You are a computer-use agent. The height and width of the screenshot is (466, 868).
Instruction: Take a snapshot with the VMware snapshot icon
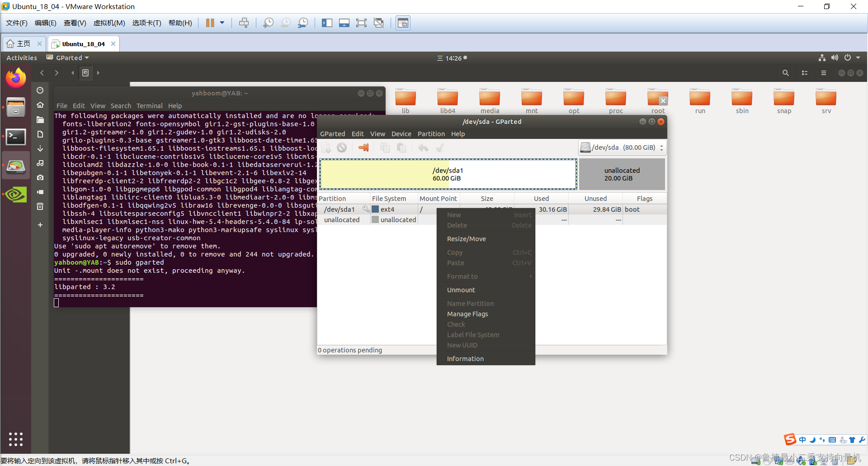(268, 23)
